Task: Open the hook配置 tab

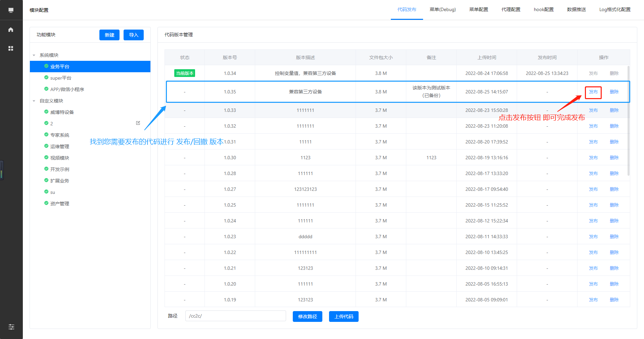Action: pyautogui.click(x=543, y=10)
